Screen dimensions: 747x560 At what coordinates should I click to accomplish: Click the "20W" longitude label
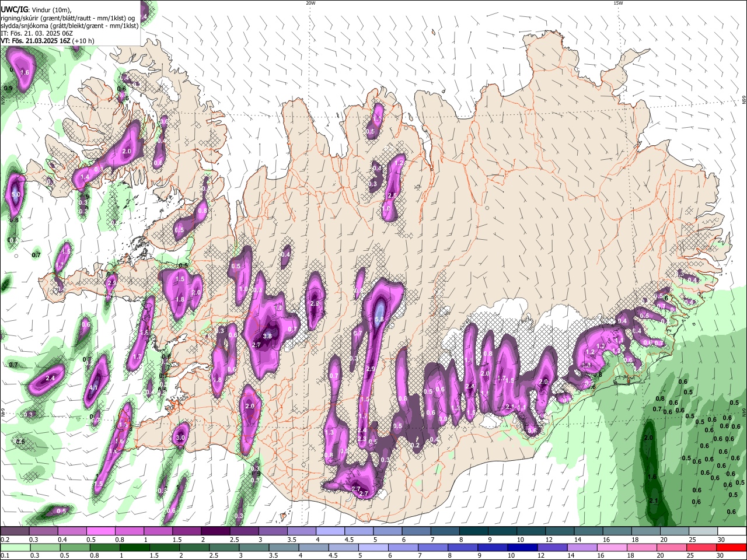(310, 3)
